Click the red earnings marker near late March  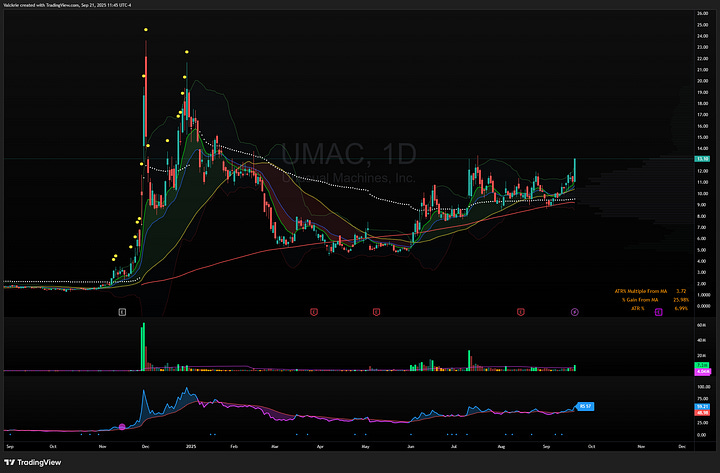(x=314, y=312)
